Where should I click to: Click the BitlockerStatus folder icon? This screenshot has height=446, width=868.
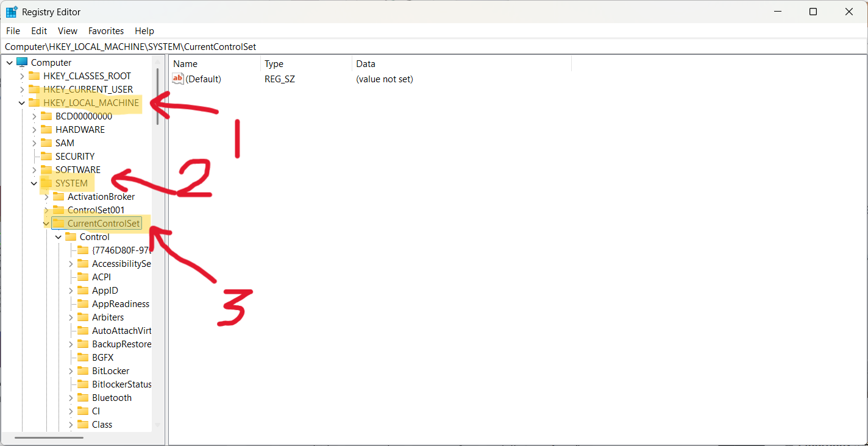83,384
